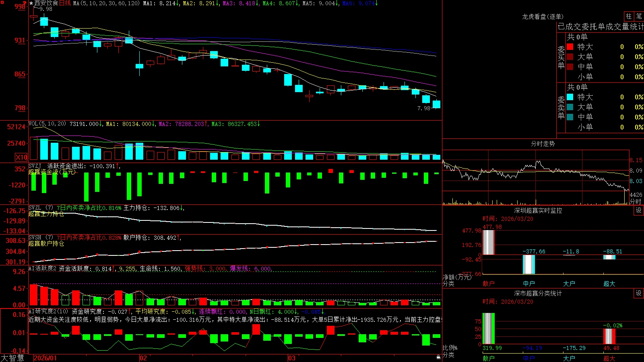The width and height of the screenshot is (644, 362).
Task: Jump to the 03 month timeline marker
Action: [x=292, y=358]
